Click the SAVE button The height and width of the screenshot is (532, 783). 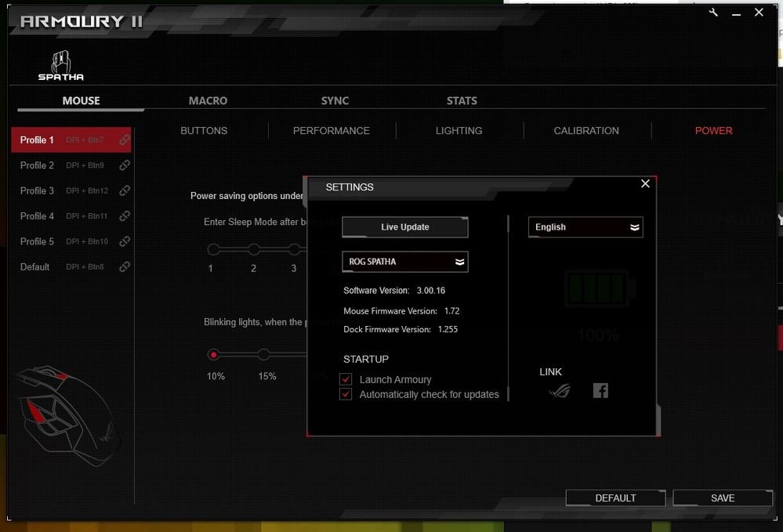tap(723, 498)
